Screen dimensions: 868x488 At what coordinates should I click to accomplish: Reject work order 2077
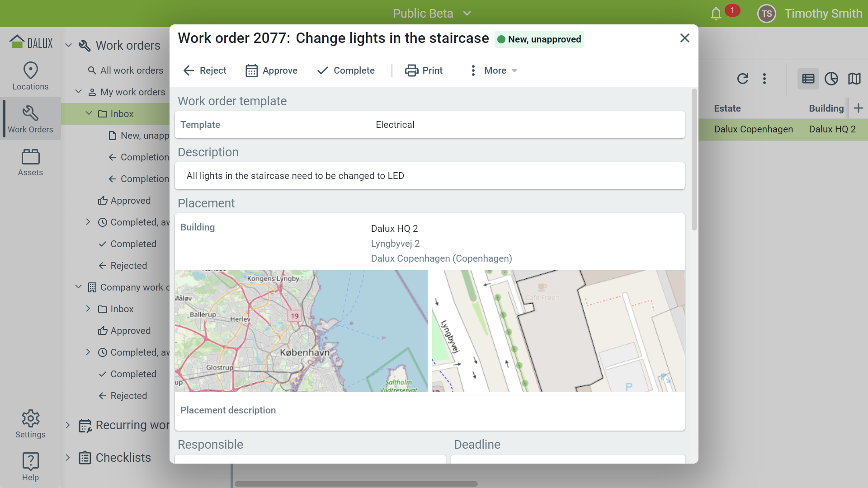point(205,70)
